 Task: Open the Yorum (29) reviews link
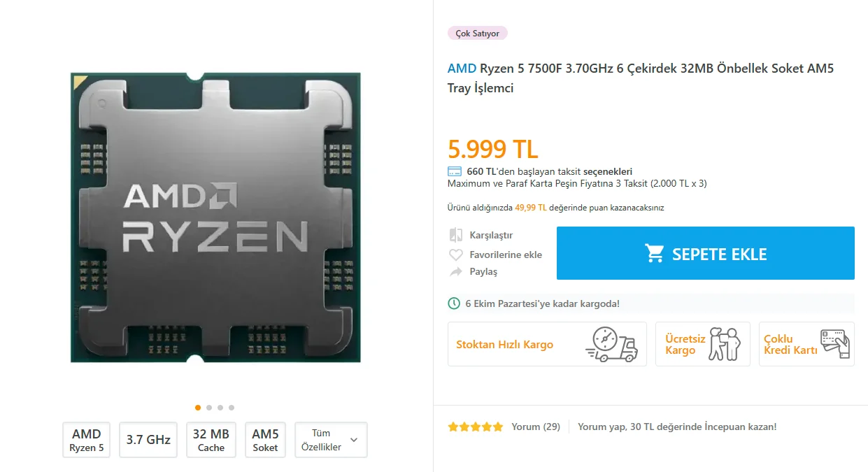(536, 427)
